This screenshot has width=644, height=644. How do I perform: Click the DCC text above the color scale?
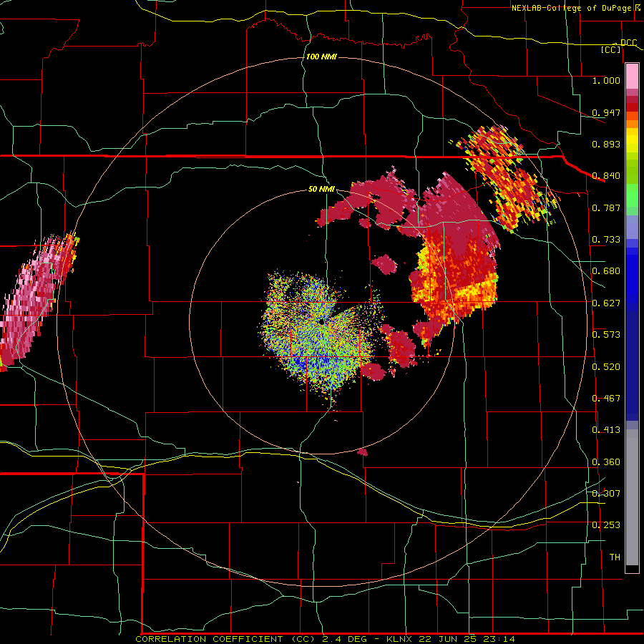click(x=628, y=43)
